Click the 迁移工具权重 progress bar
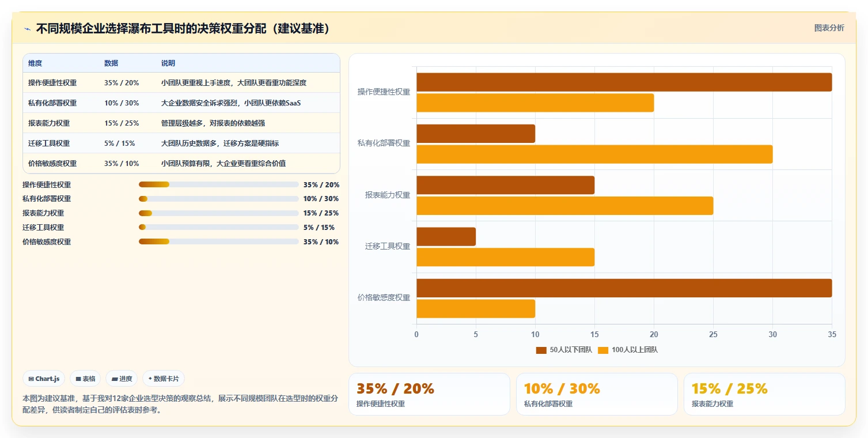 point(219,227)
